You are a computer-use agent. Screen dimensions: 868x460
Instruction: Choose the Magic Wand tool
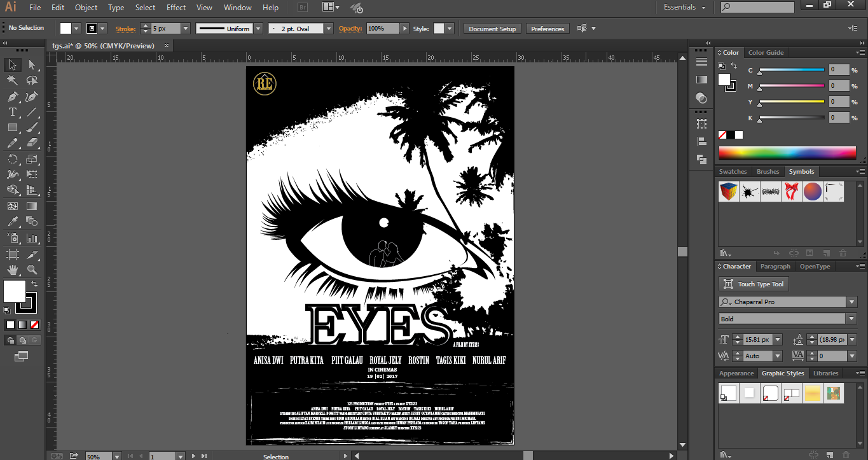click(x=12, y=80)
